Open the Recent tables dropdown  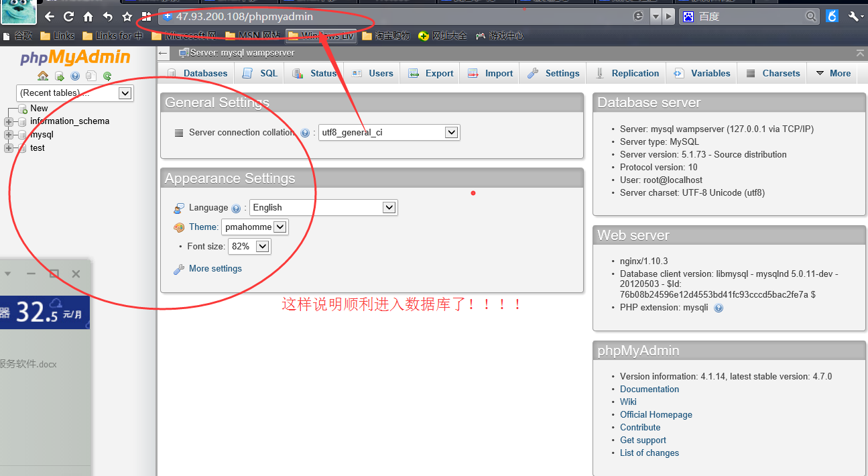pyautogui.click(x=75, y=93)
